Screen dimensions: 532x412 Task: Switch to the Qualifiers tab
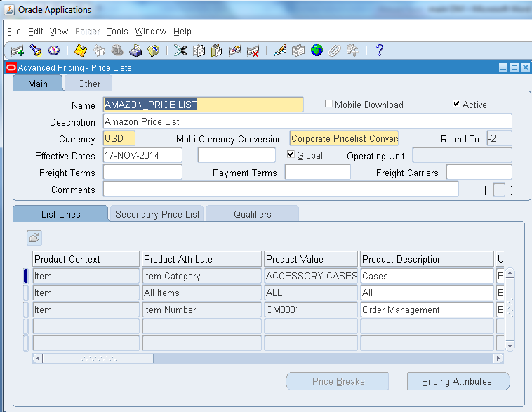pos(252,214)
